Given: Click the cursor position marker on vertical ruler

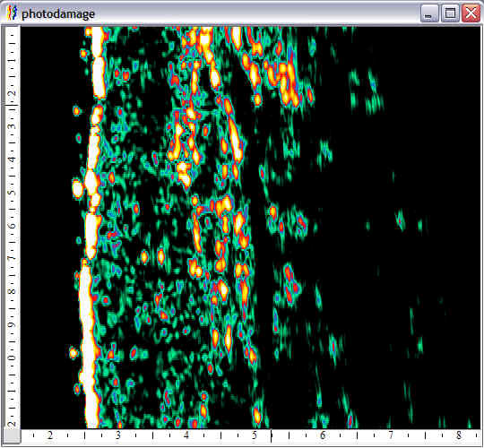Looking at the screenshot, I should (12, 105).
